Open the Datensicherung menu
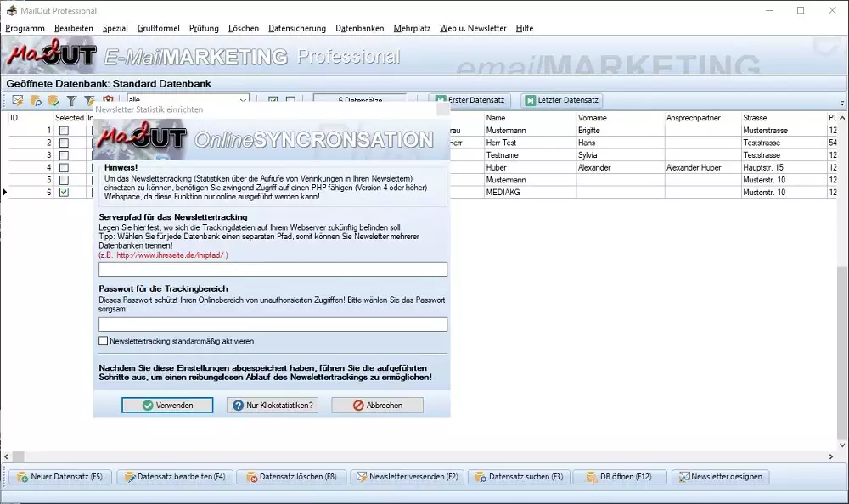This screenshot has width=849, height=504. (x=297, y=28)
